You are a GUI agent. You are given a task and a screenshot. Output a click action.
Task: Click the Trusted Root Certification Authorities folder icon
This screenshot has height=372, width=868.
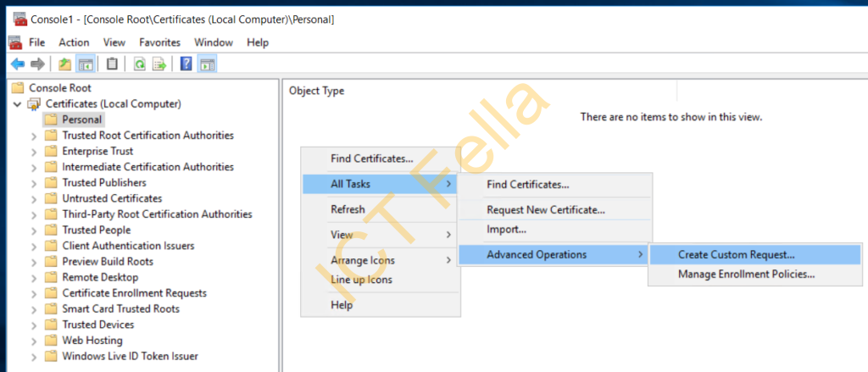(x=51, y=135)
